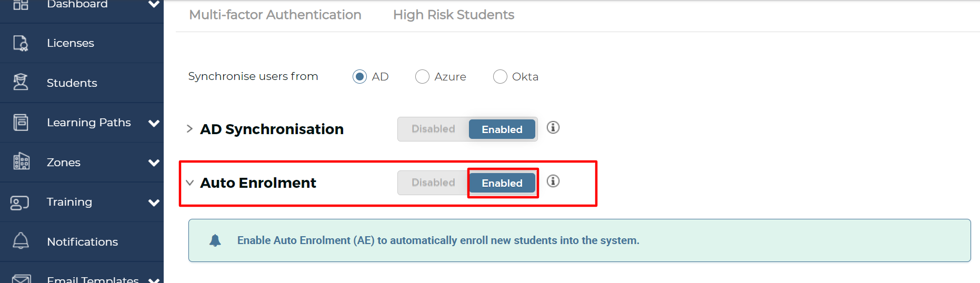Click the Licenses certificate icon
The image size is (980, 283).
pyautogui.click(x=21, y=43)
